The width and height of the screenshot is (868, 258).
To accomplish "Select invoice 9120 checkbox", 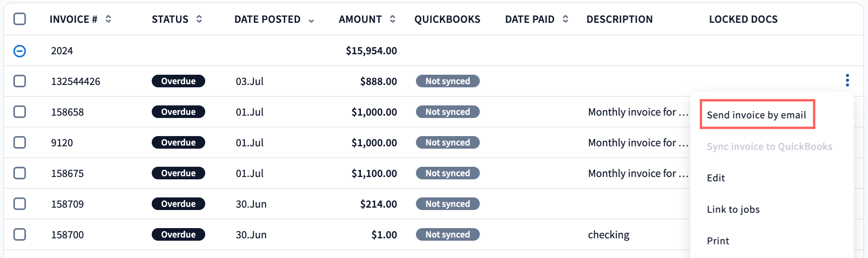I will [20, 142].
